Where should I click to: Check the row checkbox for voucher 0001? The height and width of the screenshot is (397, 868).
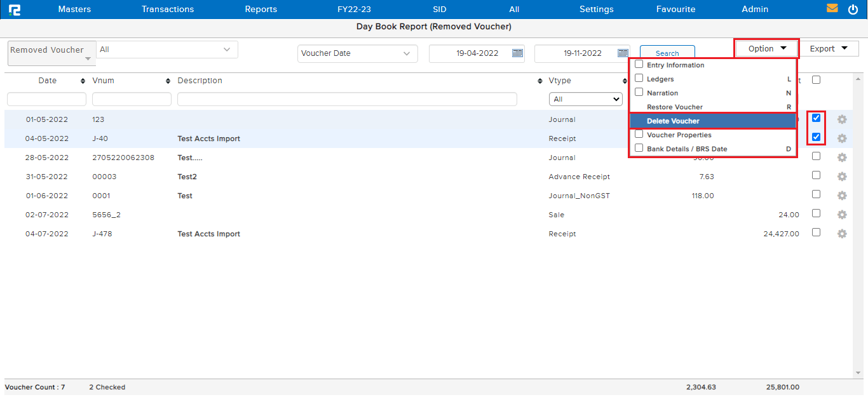[x=816, y=194]
